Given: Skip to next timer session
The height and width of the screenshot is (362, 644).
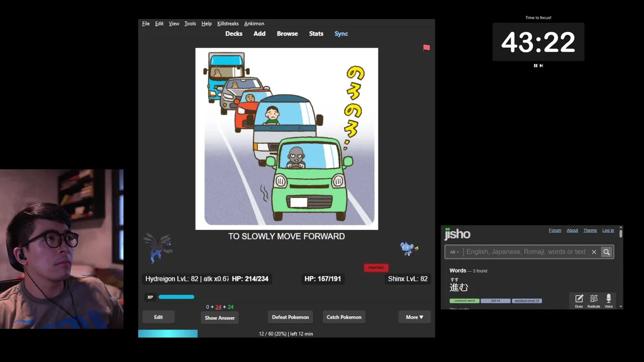Looking at the screenshot, I should point(541,65).
